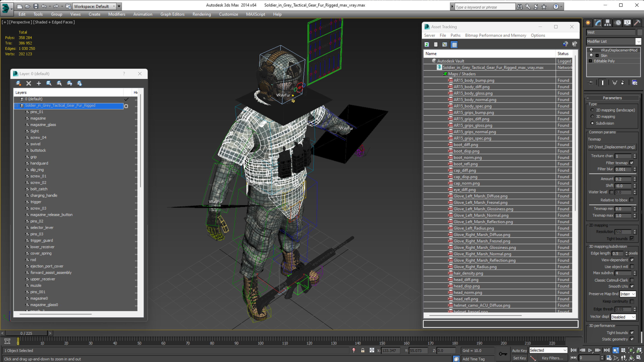This screenshot has width=644, height=362.
Task: Open the Create command panel tab
Action: click(x=588, y=23)
